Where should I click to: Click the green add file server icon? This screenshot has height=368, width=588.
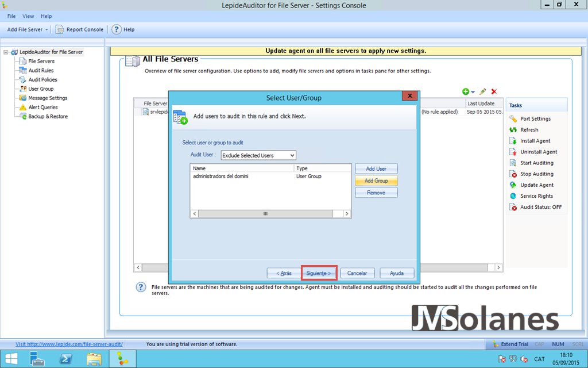tap(466, 91)
